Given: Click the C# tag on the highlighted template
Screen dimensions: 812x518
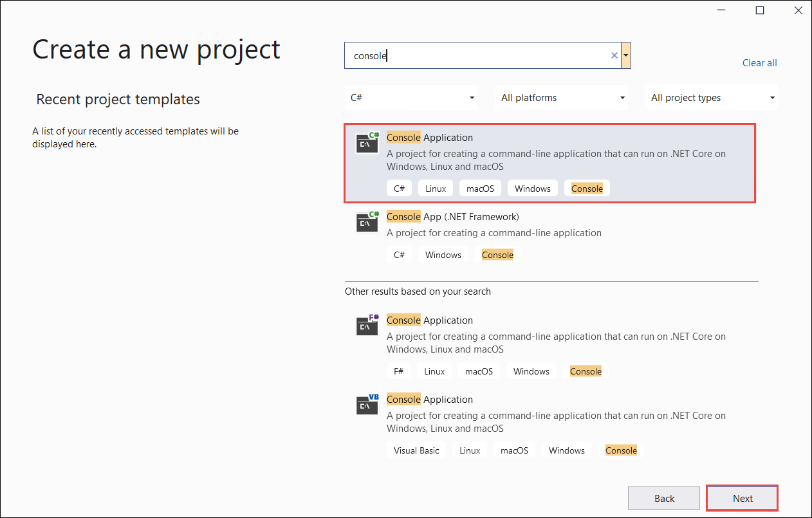Looking at the screenshot, I should (x=399, y=188).
